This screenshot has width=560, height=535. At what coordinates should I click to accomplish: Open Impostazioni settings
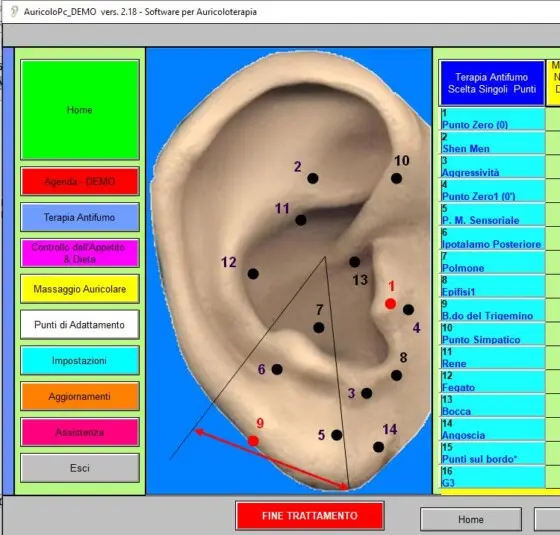pos(80,360)
